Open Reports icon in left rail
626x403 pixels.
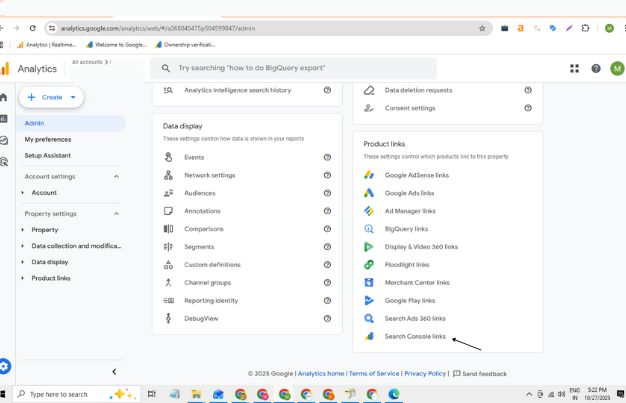[x=4, y=119]
